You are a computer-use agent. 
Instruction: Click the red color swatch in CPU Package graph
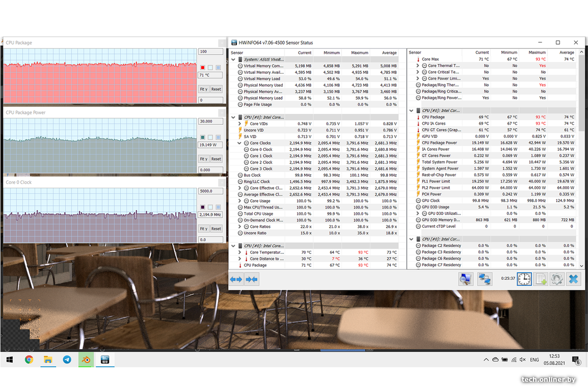coord(203,67)
